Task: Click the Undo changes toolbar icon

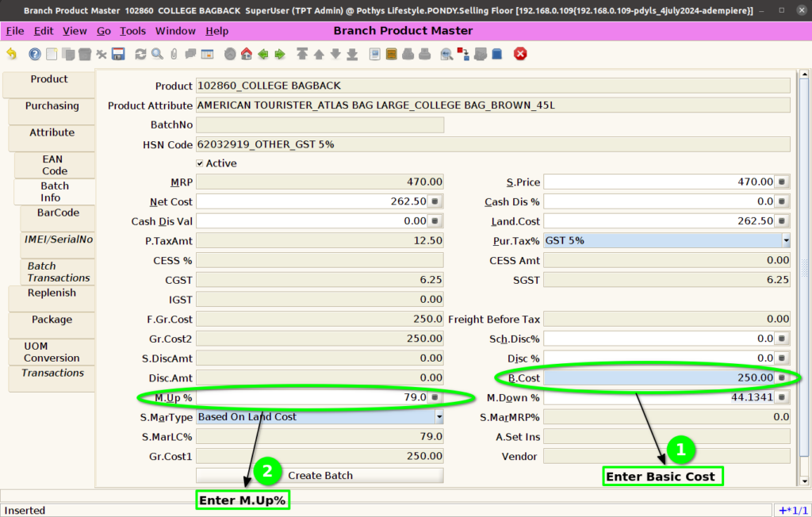Action: 12,54
